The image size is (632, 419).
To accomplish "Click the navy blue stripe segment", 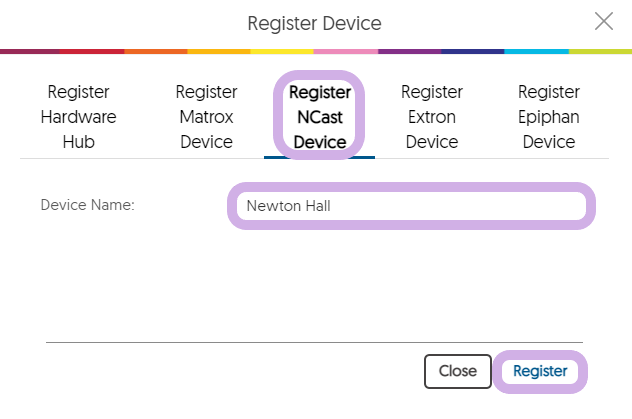I will (472, 50).
